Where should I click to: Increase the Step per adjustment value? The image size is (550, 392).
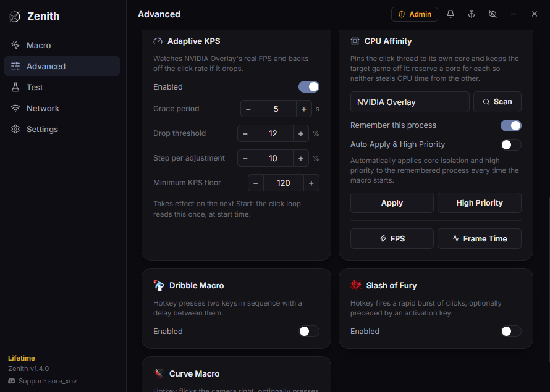(300, 158)
